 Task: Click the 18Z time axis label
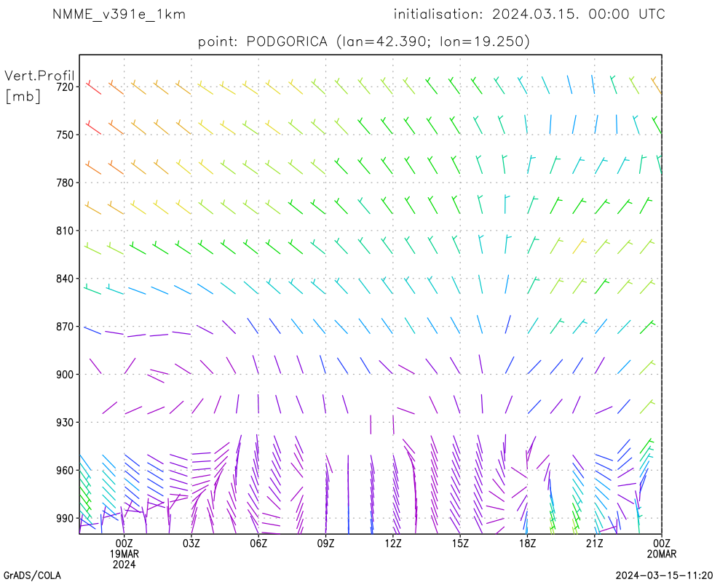point(527,543)
